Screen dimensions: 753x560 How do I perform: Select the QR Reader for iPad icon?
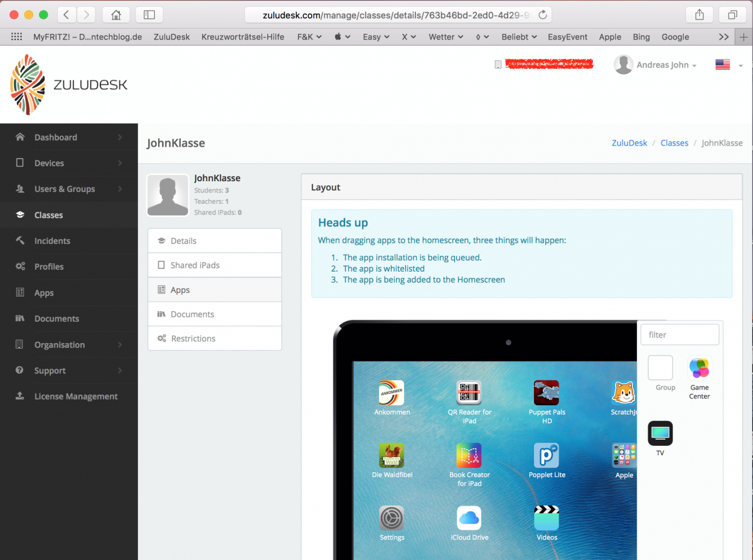tap(469, 393)
